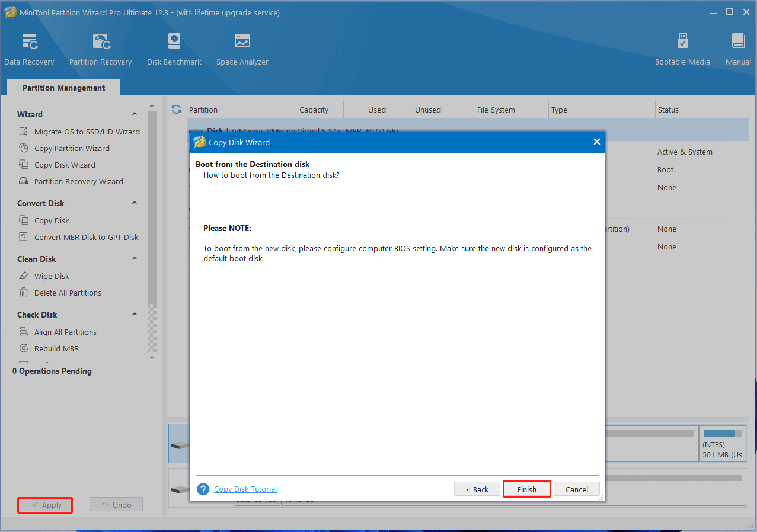Click the 'Boot' status cell
The width and height of the screenshot is (757, 532).
pyautogui.click(x=665, y=169)
